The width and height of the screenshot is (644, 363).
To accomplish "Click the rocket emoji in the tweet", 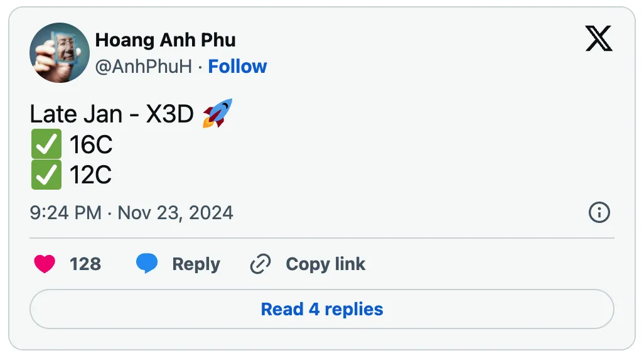I will click(218, 113).
